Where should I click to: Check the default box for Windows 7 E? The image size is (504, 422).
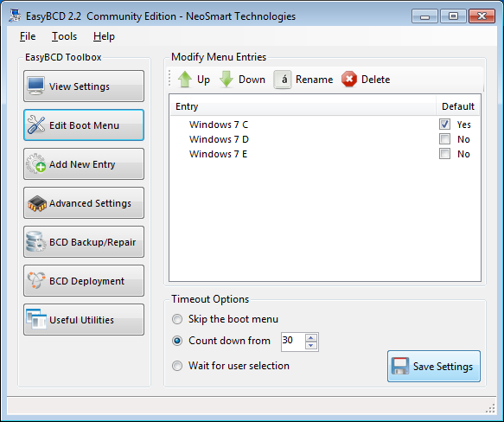click(x=444, y=154)
